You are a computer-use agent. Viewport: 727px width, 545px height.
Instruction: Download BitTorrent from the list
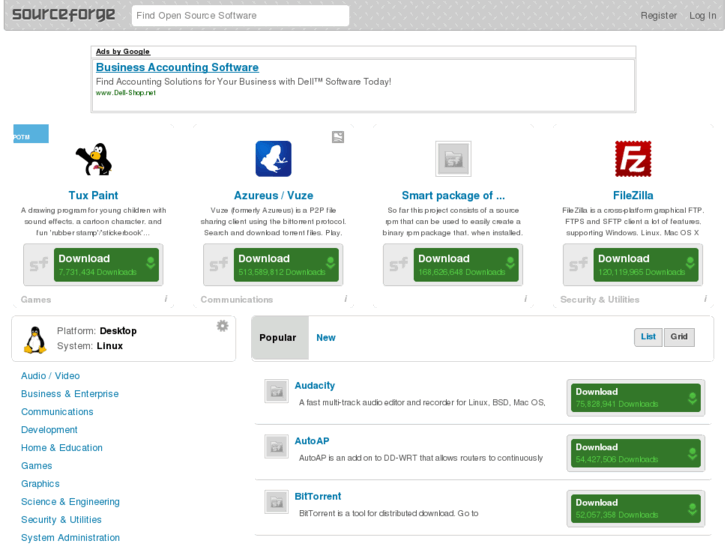click(x=636, y=508)
